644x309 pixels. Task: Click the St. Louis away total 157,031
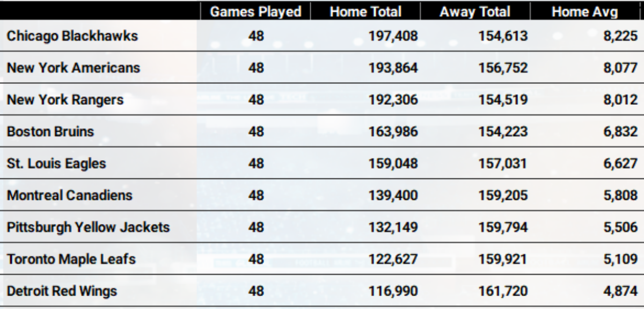point(503,163)
